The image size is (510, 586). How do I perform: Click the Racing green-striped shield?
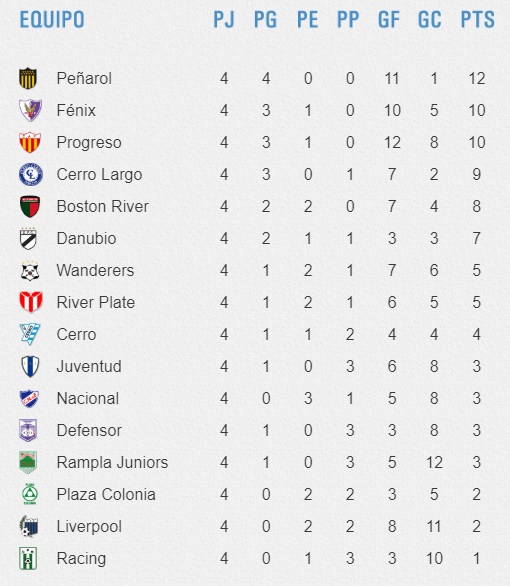point(28,558)
